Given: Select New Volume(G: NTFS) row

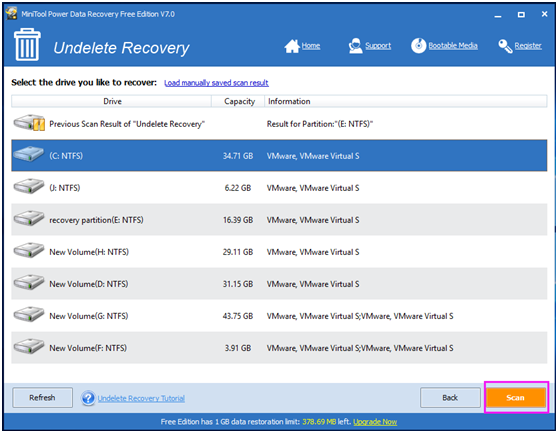Looking at the screenshot, I should click(x=279, y=316).
